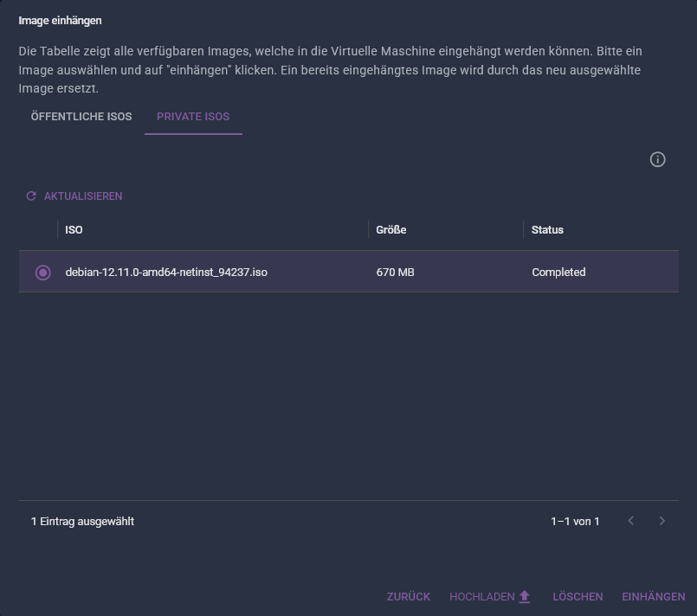
Task: Sort by the ISO column header
Action: 74,229
